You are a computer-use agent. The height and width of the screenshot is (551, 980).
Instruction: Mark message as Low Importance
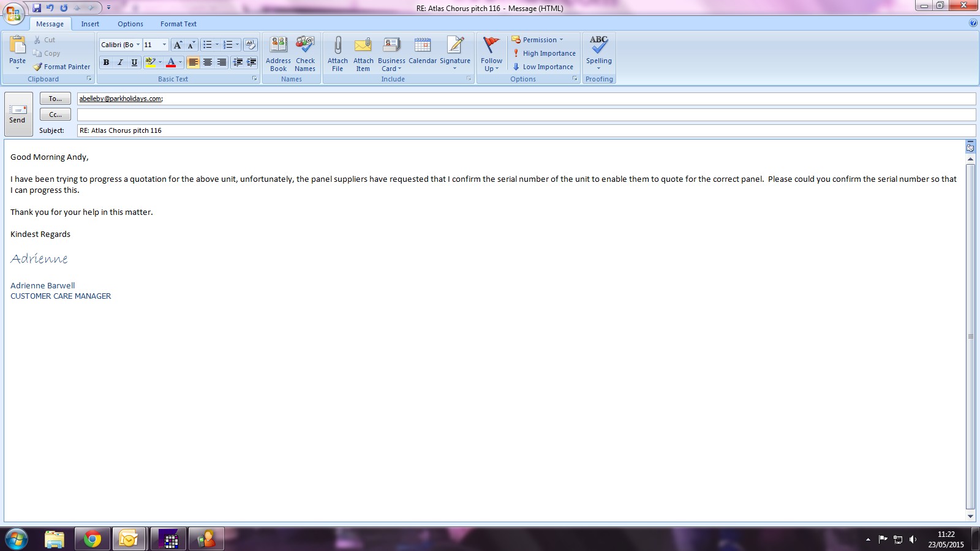pos(543,67)
